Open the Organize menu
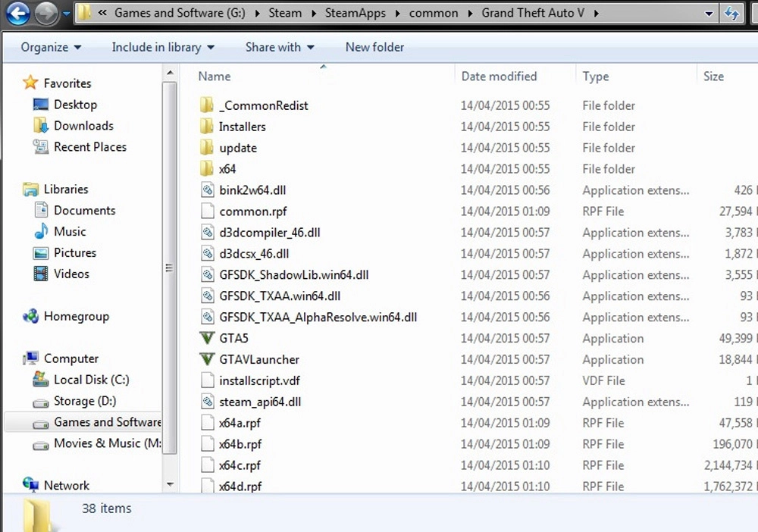The height and width of the screenshot is (532, 758). tap(51, 47)
